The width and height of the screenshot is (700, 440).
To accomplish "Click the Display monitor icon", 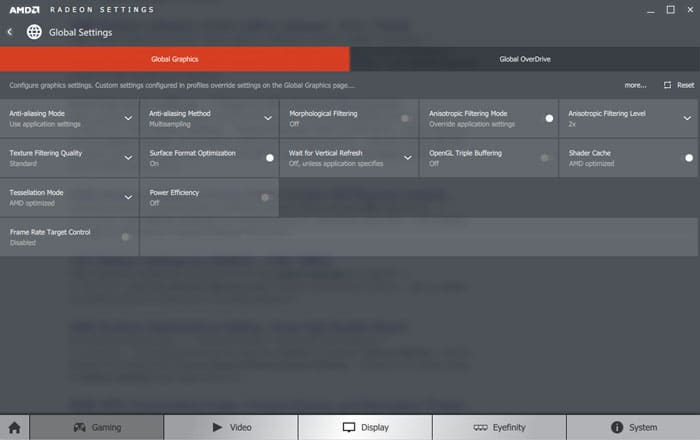I will pyautogui.click(x=349, y=428).
